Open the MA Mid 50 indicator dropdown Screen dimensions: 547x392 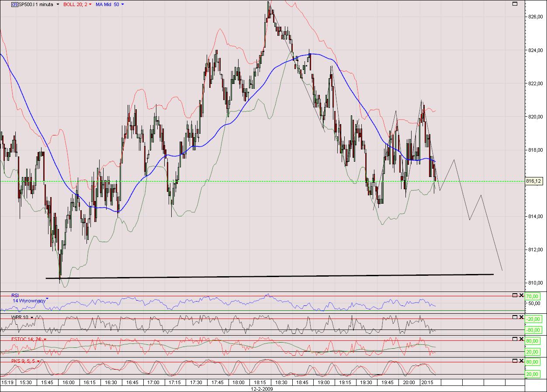[x=122, y=4]
